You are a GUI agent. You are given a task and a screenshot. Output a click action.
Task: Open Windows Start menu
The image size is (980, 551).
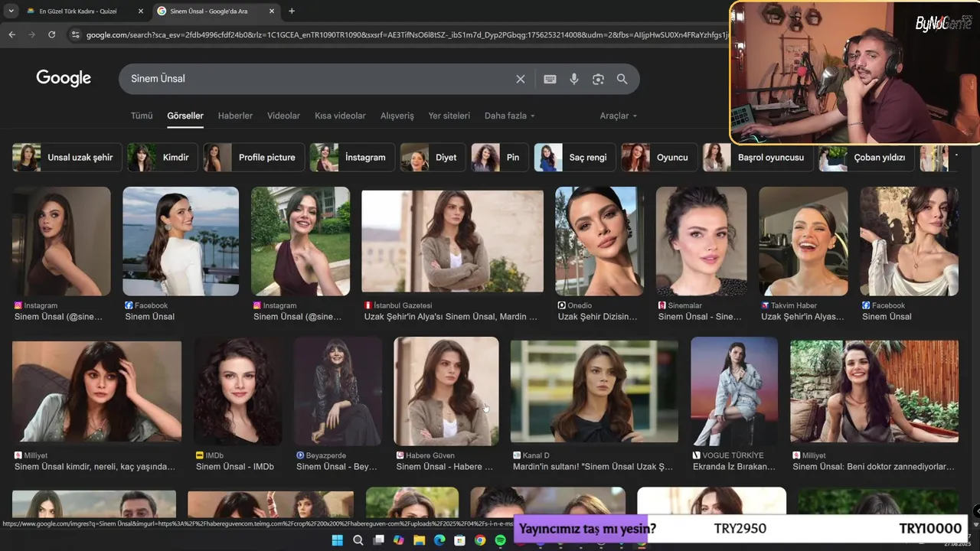(338, 540)
